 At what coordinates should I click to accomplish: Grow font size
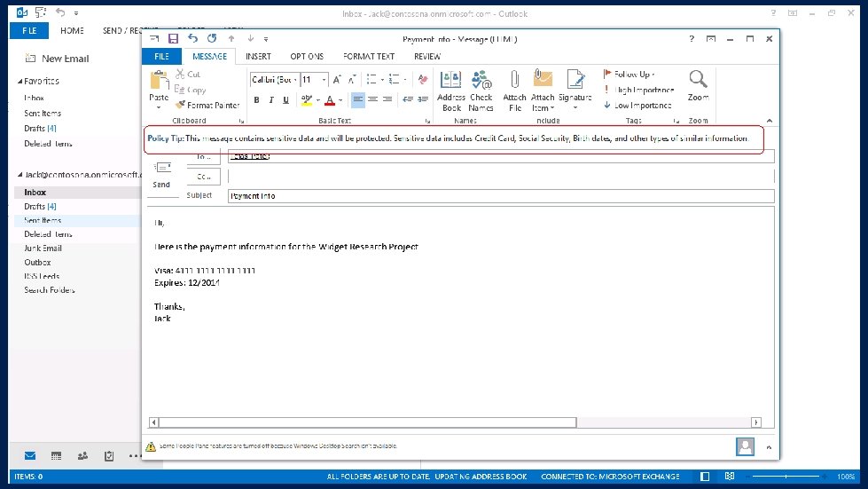click(x=337, y=80)
